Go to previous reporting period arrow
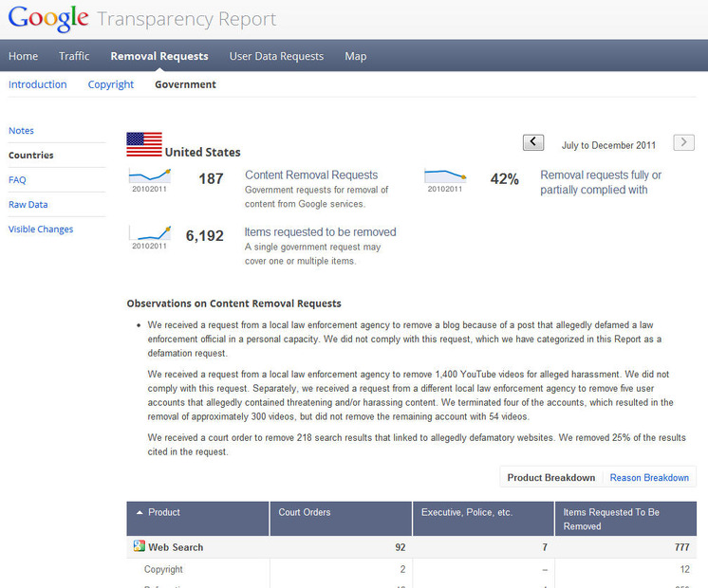 point(533,142)
